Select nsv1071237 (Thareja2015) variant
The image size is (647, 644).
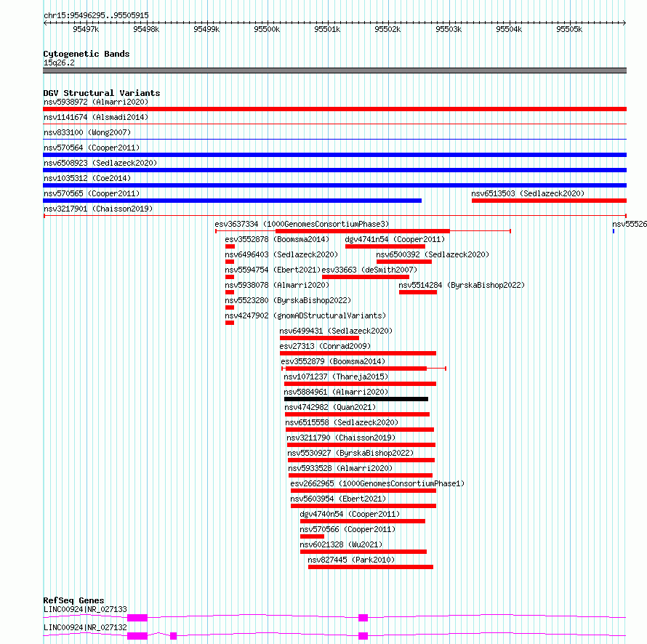click(x=336, y=377)
